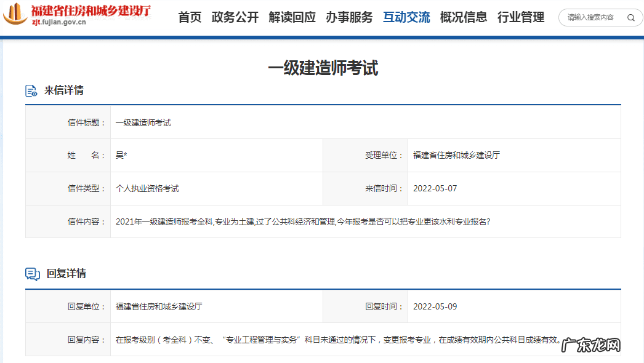
Task: Open the 首页 menu item
Action: [190, 17]
